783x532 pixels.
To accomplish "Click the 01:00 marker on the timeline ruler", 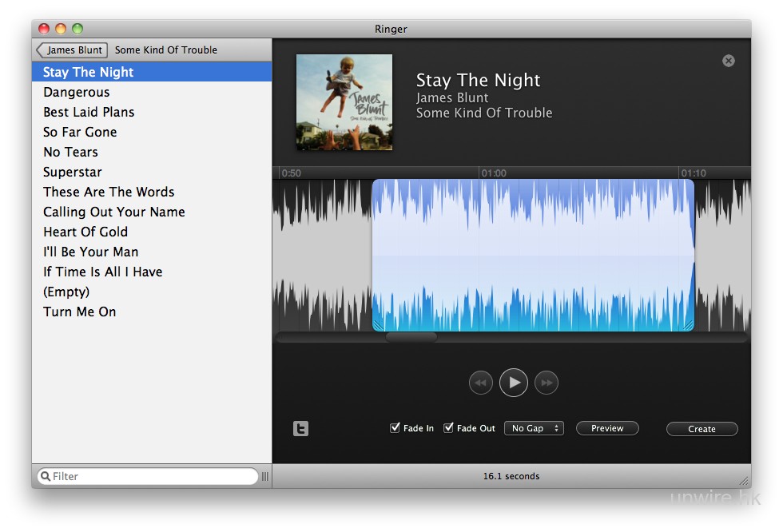I will (x=494, y=173).
